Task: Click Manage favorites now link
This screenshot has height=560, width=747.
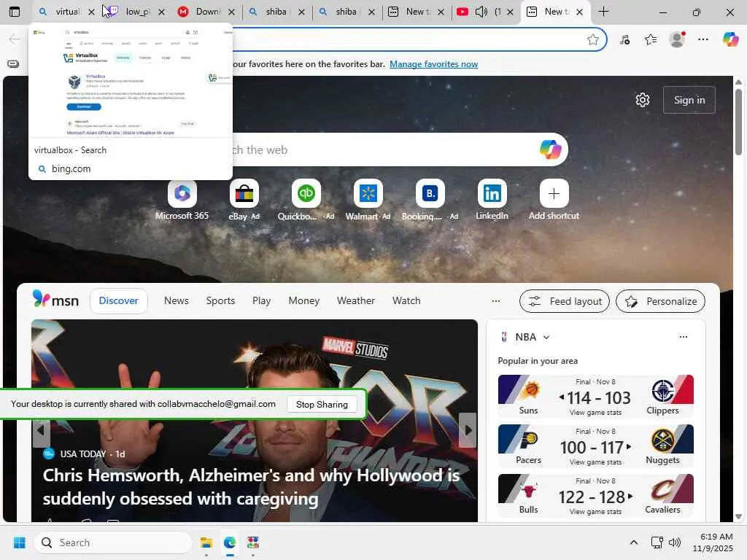Action: click(433, 64)
